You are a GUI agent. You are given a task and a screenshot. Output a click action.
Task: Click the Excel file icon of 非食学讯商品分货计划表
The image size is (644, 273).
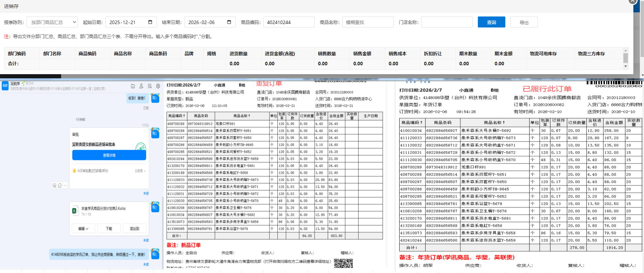pyautogui.click(x=74, y=211)
